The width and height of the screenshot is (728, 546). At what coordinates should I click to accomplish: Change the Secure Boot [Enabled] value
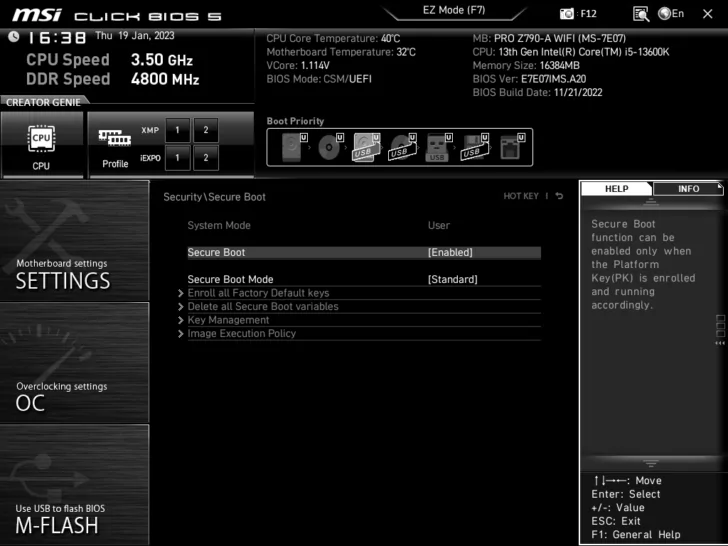(450, 253)
